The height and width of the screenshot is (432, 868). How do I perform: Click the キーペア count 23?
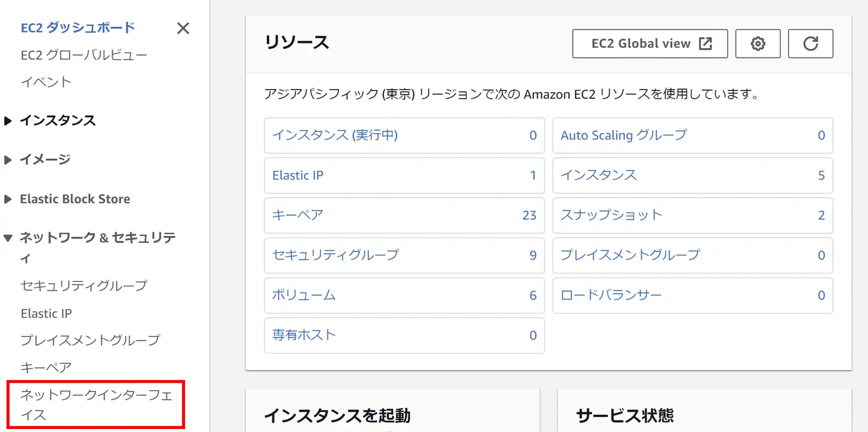530,216
